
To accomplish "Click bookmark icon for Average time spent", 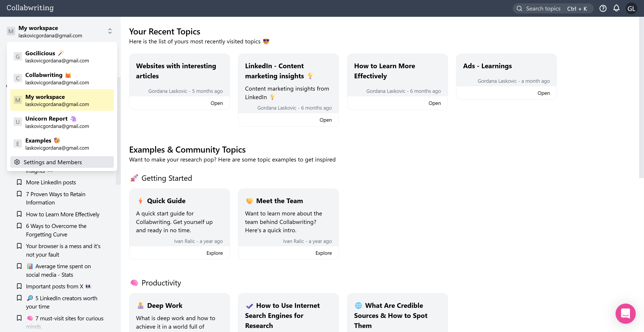I will [19, 266].
